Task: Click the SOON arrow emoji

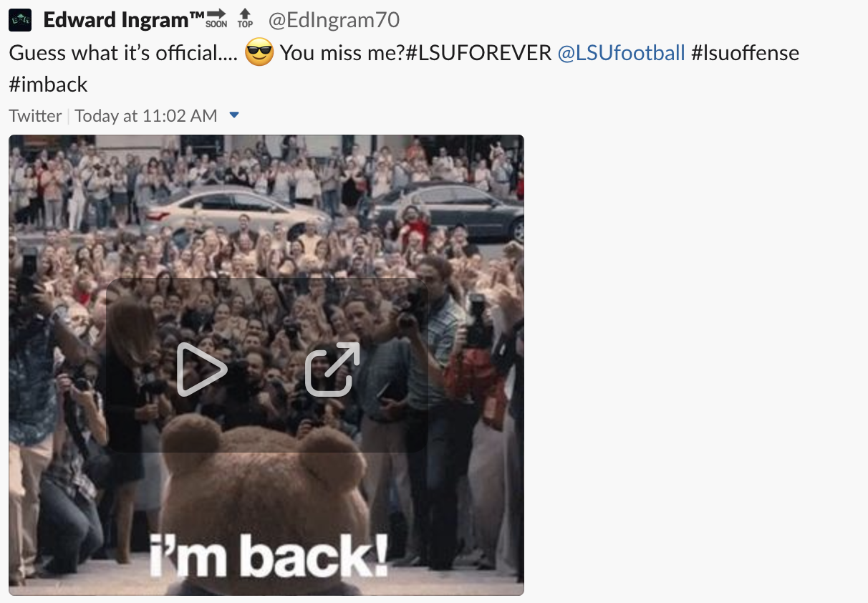Action: click(x=216, y=19)
